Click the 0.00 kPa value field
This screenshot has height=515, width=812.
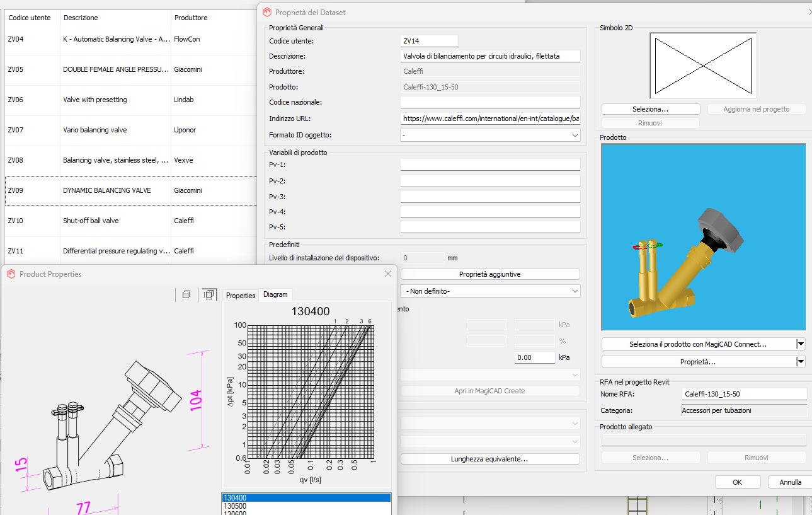pos(535,357)
